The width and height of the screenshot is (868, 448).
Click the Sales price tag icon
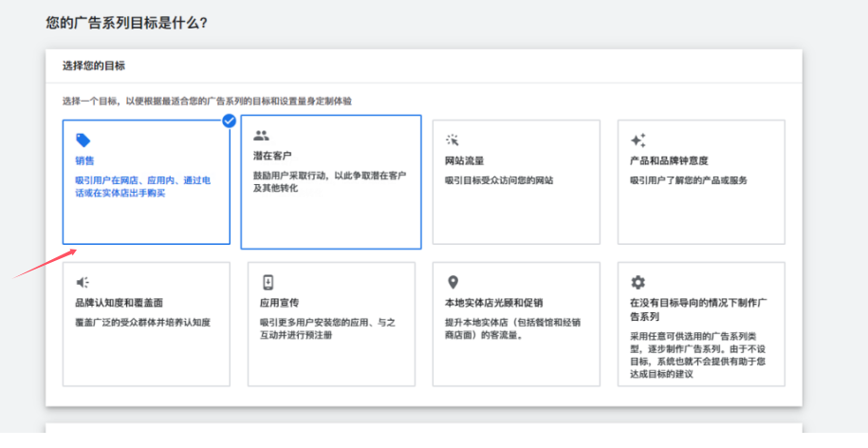point(83,140)
